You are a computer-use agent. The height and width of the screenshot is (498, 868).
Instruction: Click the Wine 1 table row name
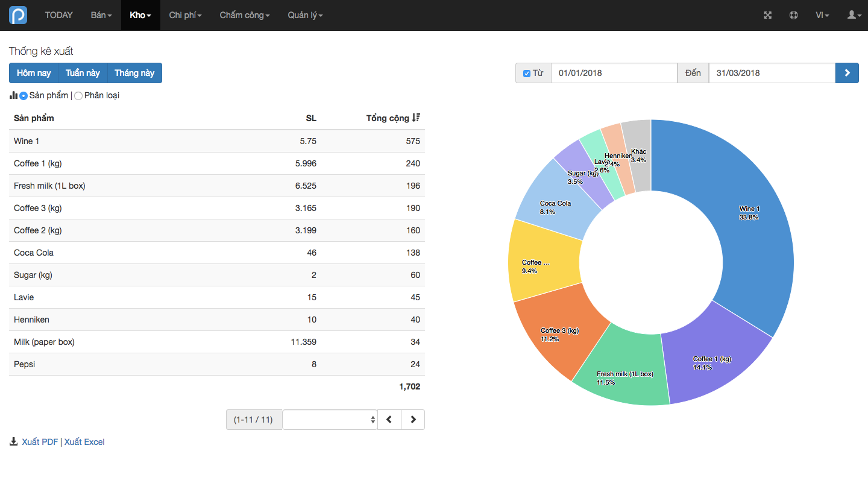click(x=27, y=141)
